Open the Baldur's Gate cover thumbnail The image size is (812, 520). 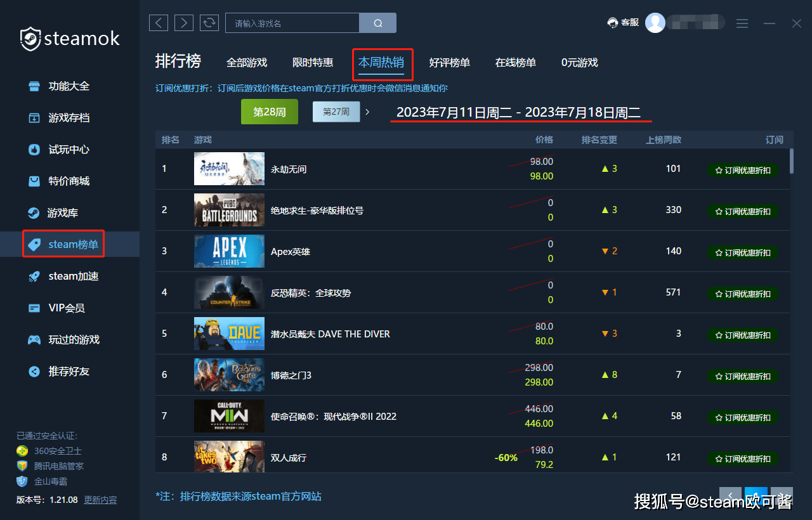pos(229,375)
